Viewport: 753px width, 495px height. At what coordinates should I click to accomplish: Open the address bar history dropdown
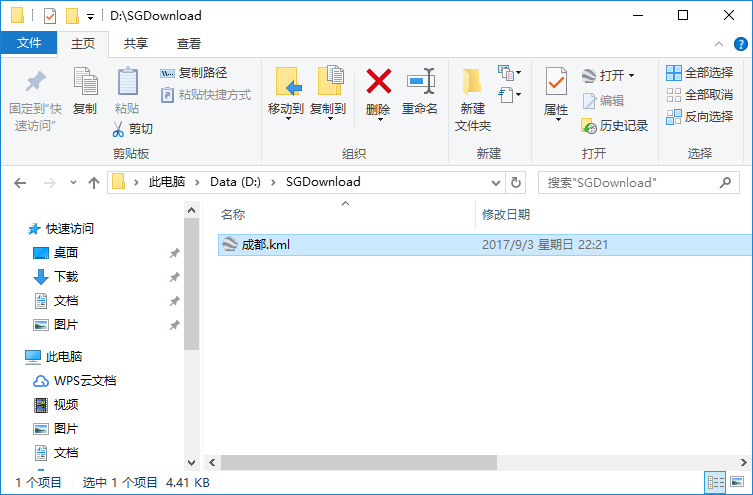tap(496, 182)
